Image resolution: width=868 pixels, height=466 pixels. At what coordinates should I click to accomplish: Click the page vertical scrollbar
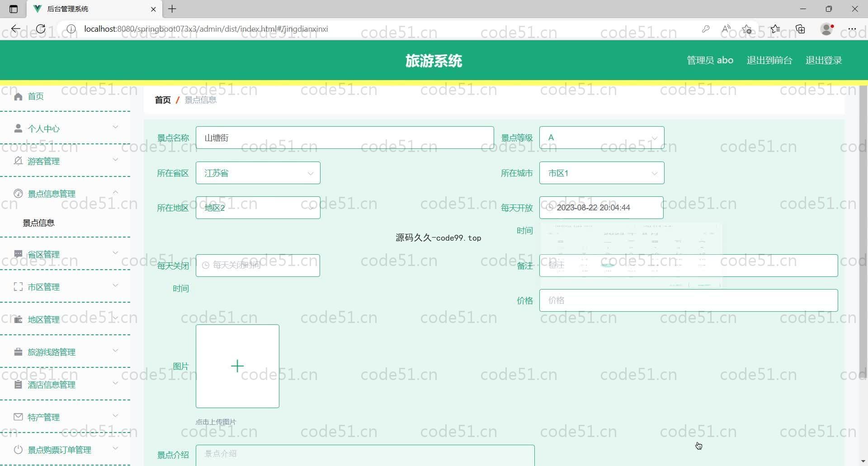863,231
